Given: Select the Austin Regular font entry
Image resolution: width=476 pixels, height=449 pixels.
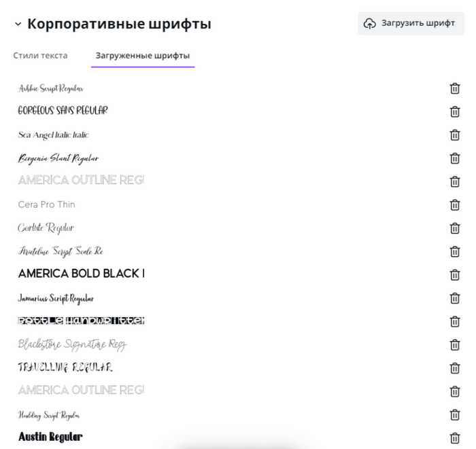Looking at the screenshot, I should point(50,437).
